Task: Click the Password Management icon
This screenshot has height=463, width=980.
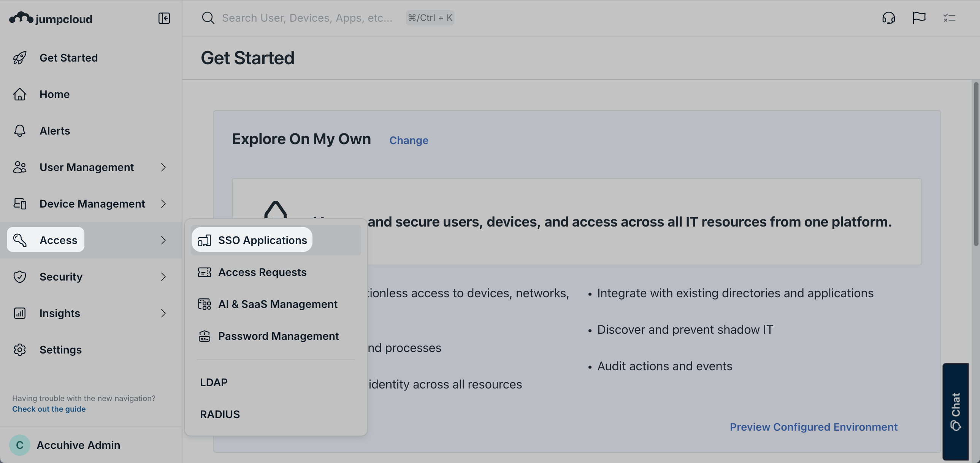Action: [204, 336]
